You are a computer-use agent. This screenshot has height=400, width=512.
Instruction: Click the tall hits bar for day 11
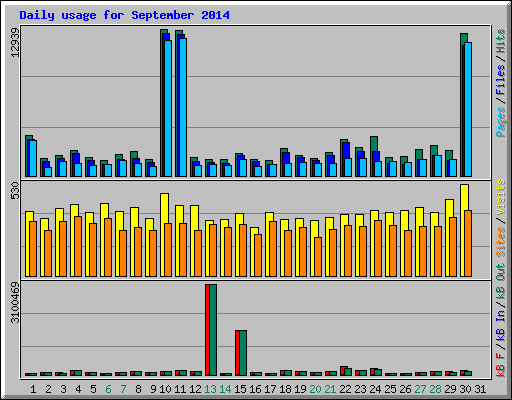pyautogui.click(x=177, y=104)
